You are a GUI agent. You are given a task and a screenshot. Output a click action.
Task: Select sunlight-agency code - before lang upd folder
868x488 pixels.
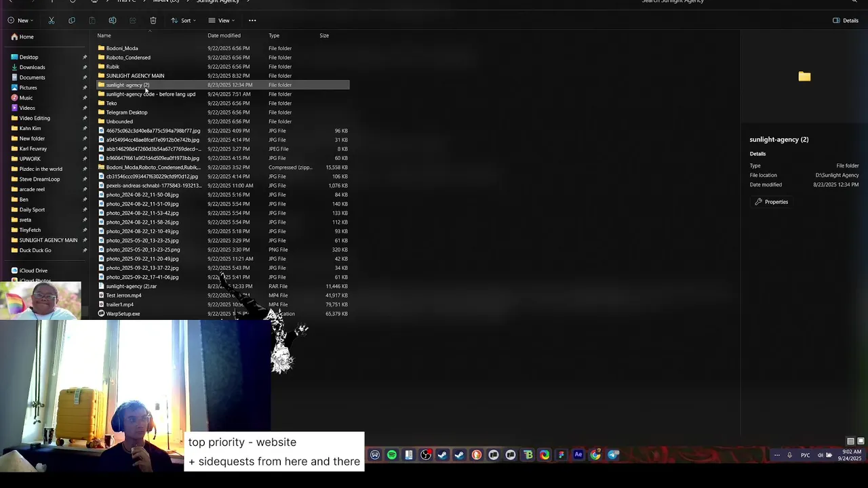(x=151, y=94)
